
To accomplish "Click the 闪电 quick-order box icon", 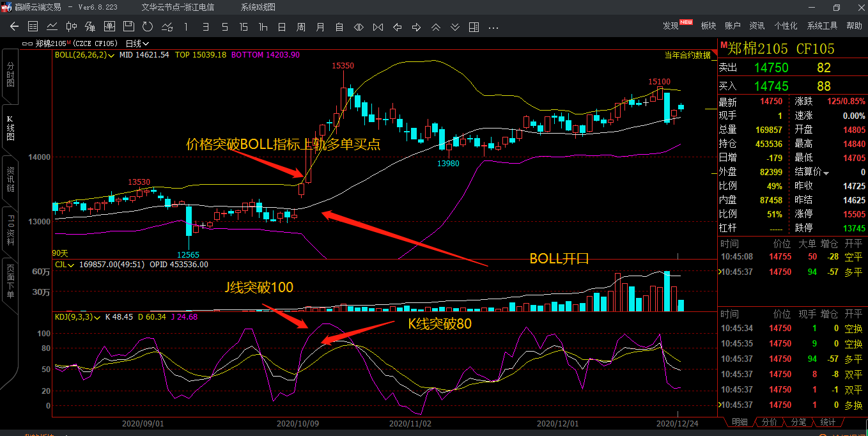I will [109, 27].
